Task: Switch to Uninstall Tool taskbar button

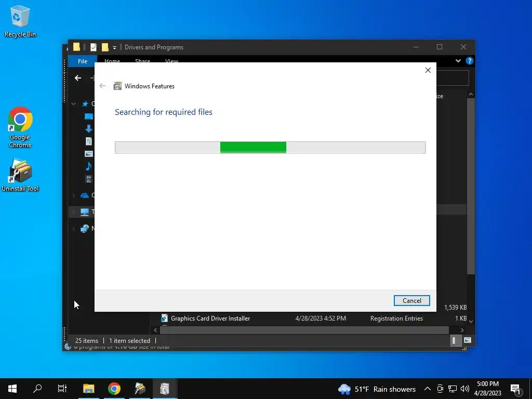Action: (x=140, y=389)
